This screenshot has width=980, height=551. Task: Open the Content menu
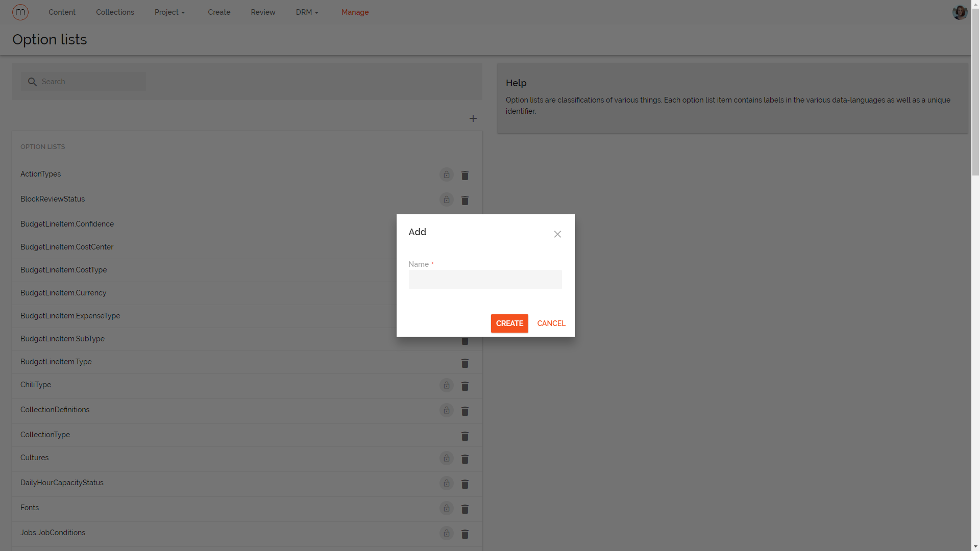pyautogui.click(x=62, y=12)
